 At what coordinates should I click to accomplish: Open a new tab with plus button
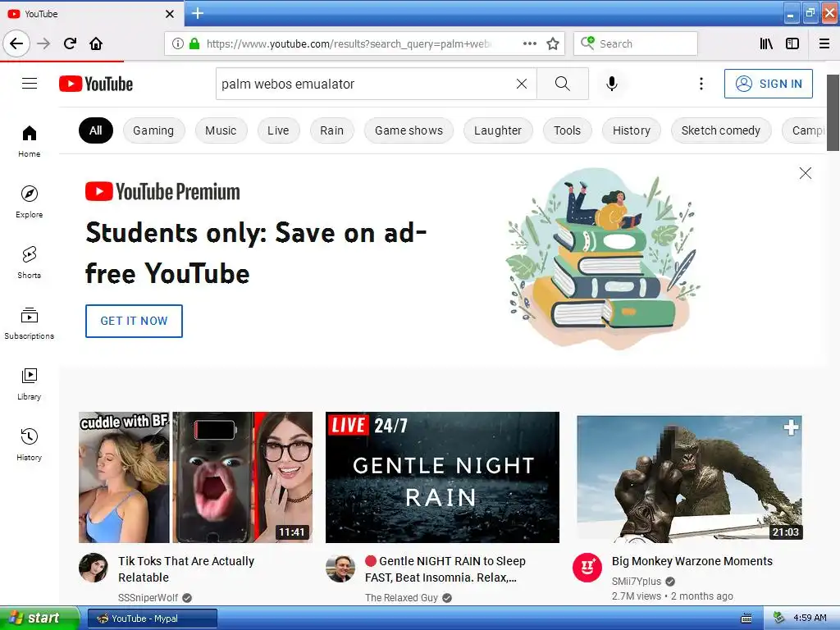pos(198,13)
